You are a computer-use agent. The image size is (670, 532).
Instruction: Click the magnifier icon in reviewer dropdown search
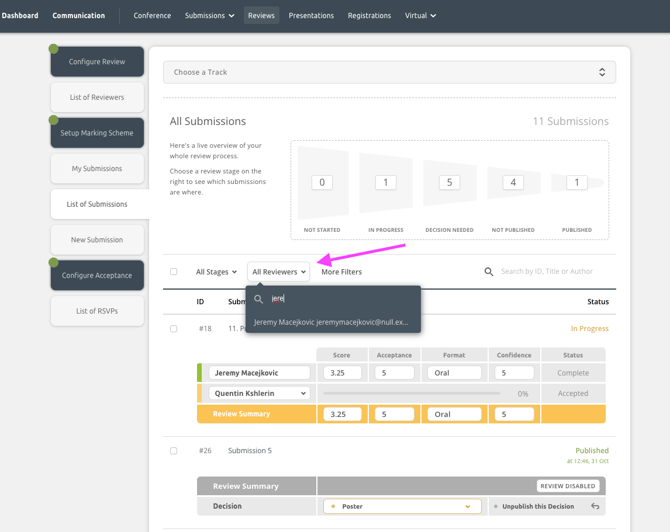coord(258,299)
